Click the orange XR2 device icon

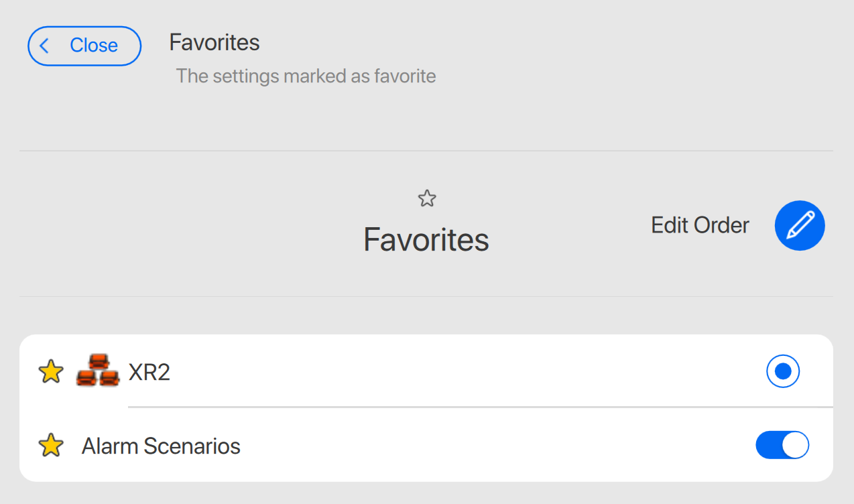pyautogui.click(x=97, y=370)
